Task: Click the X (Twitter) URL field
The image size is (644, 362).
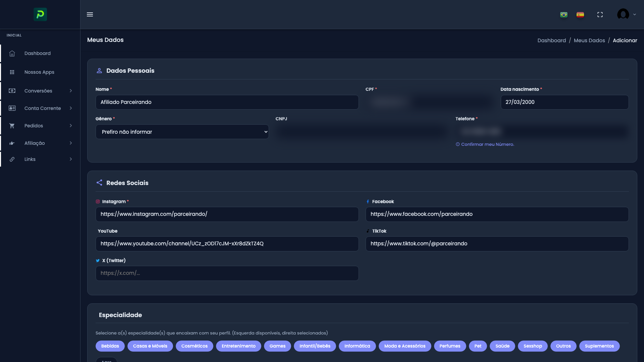Action: pyautogui.click(x=227, y=273)
